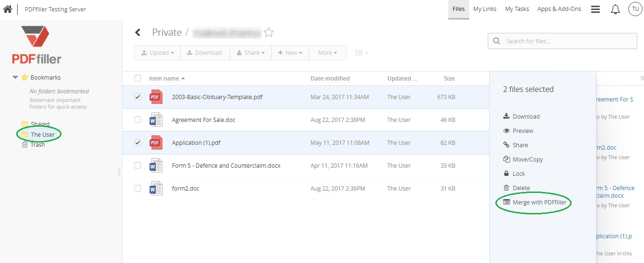Viewport: 644px width, 263px height.
Task: Click 'May 11, 2017 11:08AM' date cell
Action: pyautogui.click(x=340, y=142)
